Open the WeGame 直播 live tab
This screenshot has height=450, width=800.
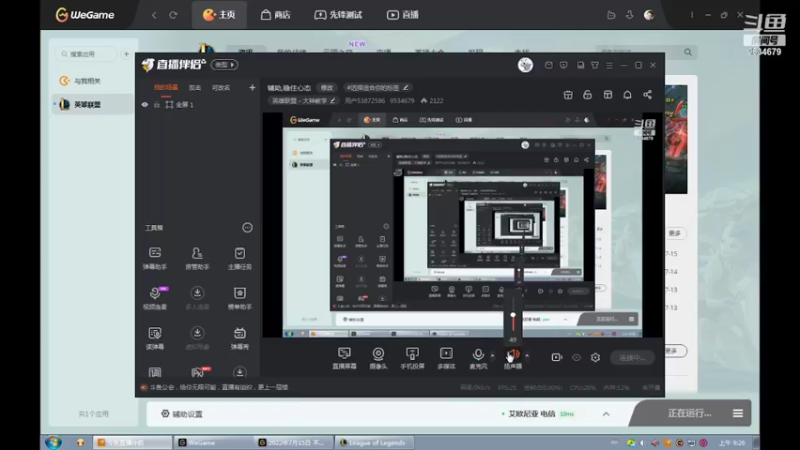403,15
